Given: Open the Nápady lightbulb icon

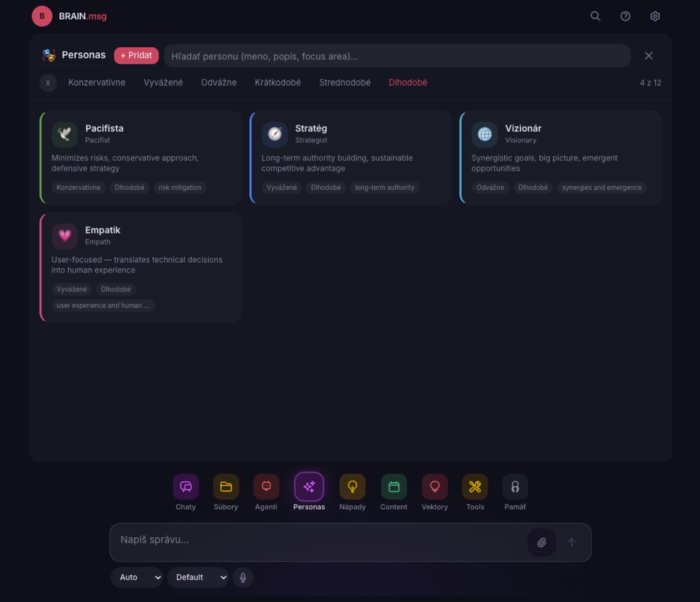Looking at the screenshot, I should pyautogui.click(x=352, y=486).
